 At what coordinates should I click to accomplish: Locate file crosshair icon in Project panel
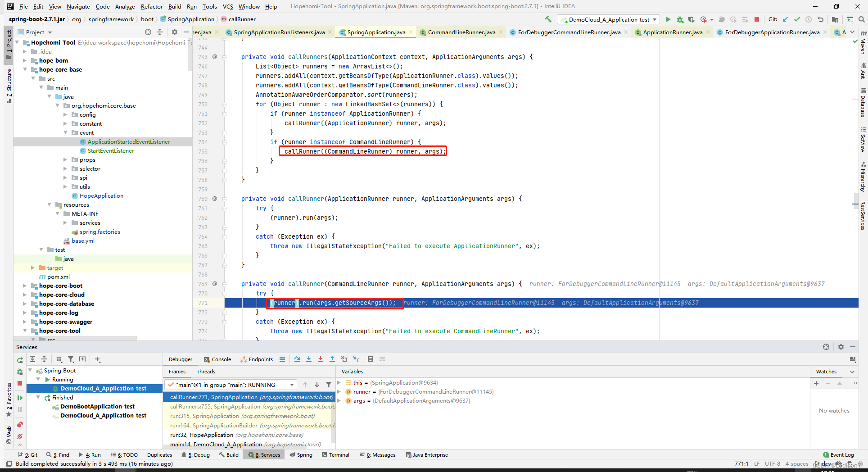coord(148,32)
